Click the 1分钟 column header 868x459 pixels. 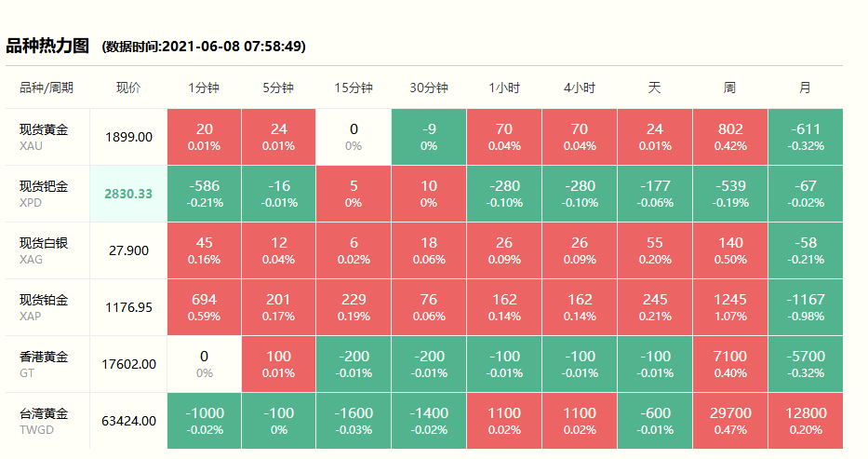click(204, 88)
